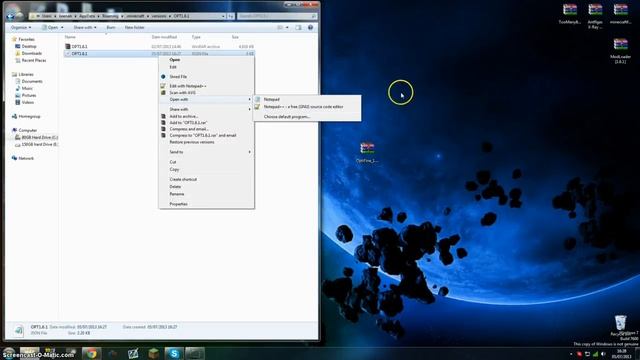
Task: Click the Roaming segment in the address bar
Action: pos(110,16)
